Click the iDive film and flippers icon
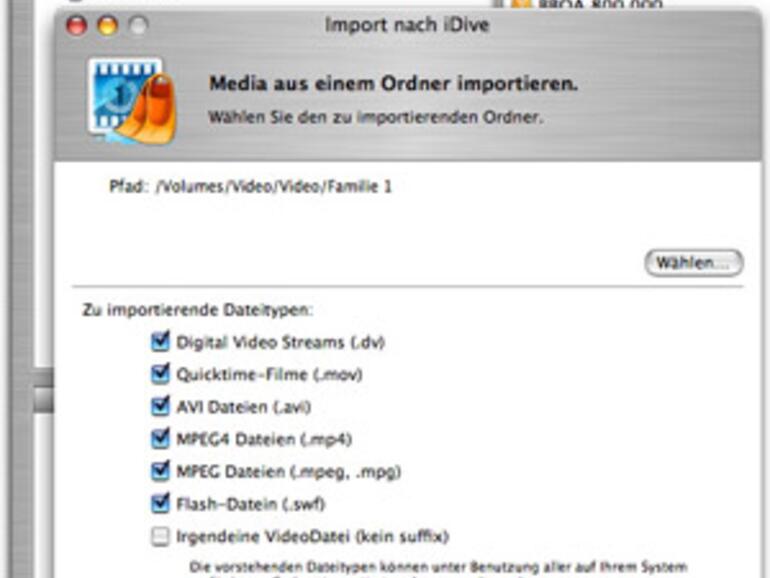Screen dimensions: 770x578 132,102
